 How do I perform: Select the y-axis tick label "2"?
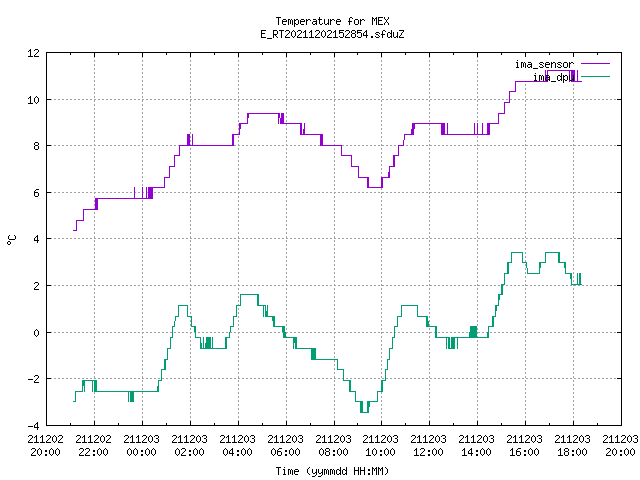point(37,286)
